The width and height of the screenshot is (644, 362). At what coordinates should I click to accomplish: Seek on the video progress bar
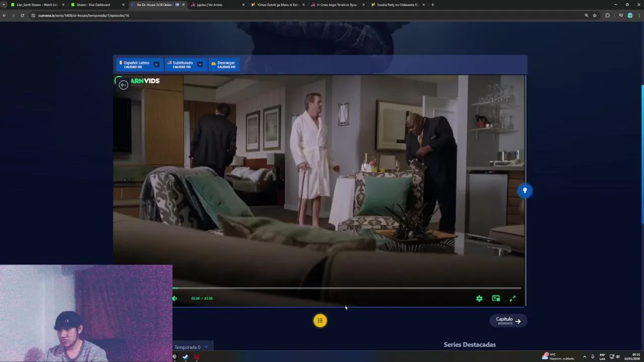coord(347,288)
